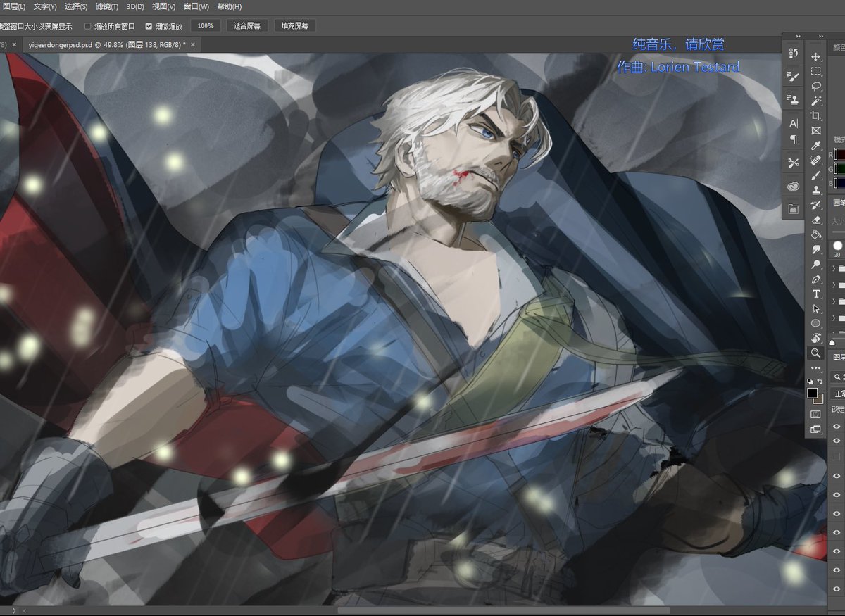Reset to default foreground and background colors
The width and height of the screenshot is (845, 616).
click(810, 381)
